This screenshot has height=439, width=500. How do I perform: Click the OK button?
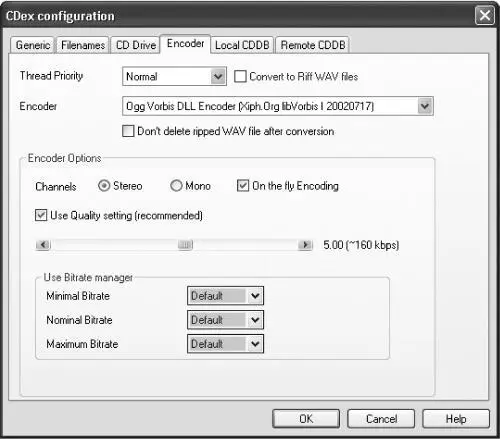click(306, 419)
